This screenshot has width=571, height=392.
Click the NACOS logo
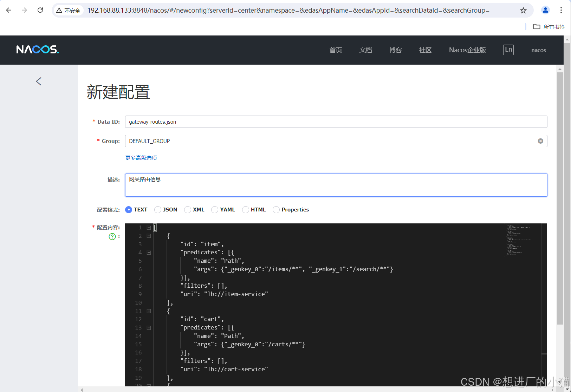pyautogui.click(x=38, y=50)
